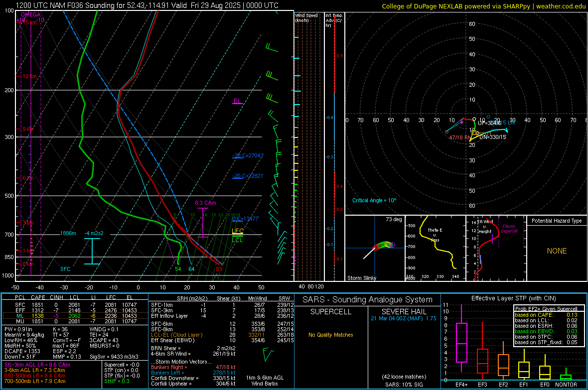Viewport: 588px width, 390px height.
Task: Select the 8.3 C/km lapse rate label
Action: [x=205, y=203]
